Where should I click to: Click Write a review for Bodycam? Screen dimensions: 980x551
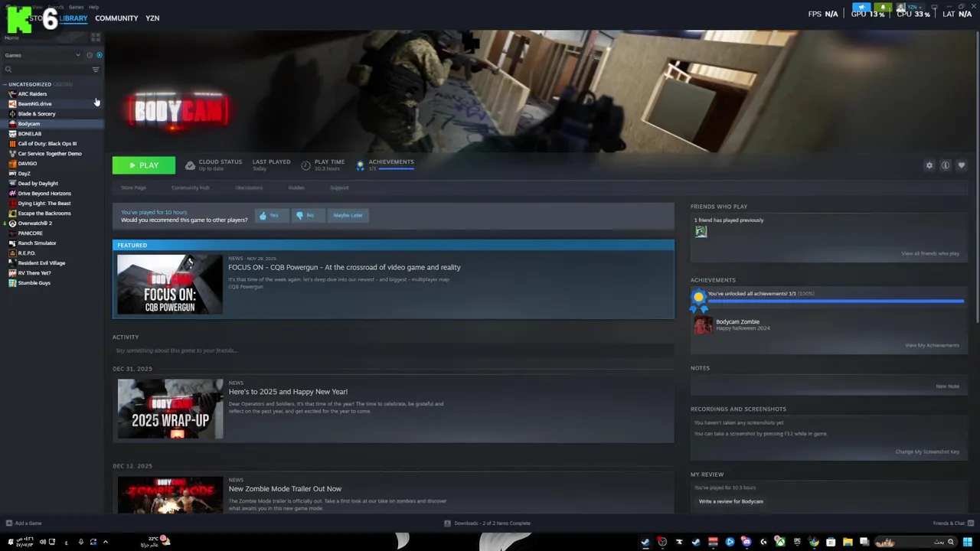pyautogui.click(x=731, y=501)
